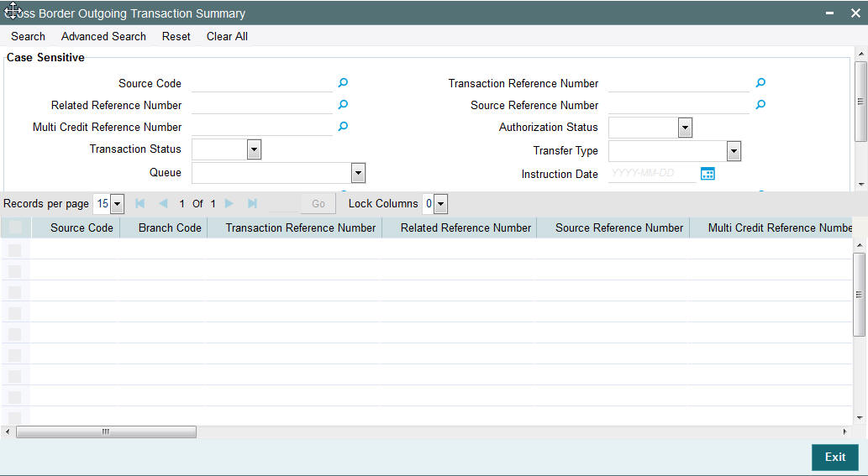Click results table scroll left arrow
The width and height of the screenshot is (868, 476).
click(8, 432)
